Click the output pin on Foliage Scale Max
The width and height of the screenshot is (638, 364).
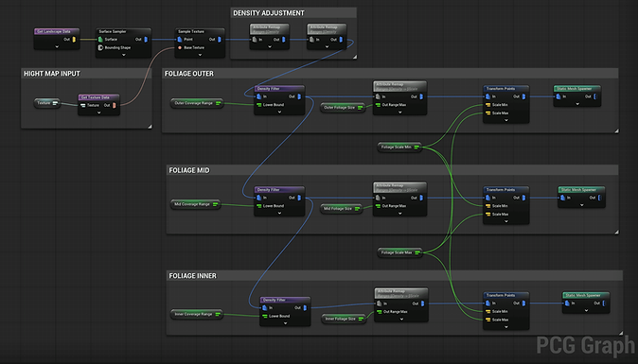click(417, 252)
